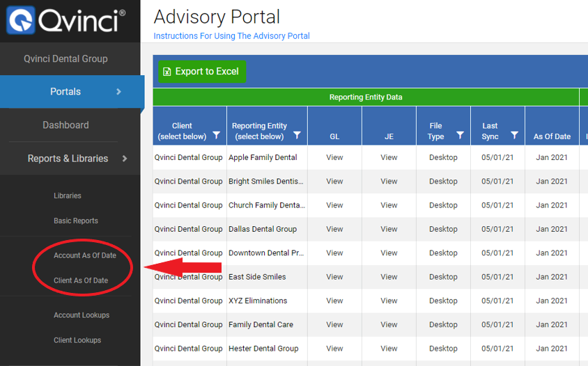Open Reports & Libraries menu
The image size is (588, 366).
click(68, 159)
